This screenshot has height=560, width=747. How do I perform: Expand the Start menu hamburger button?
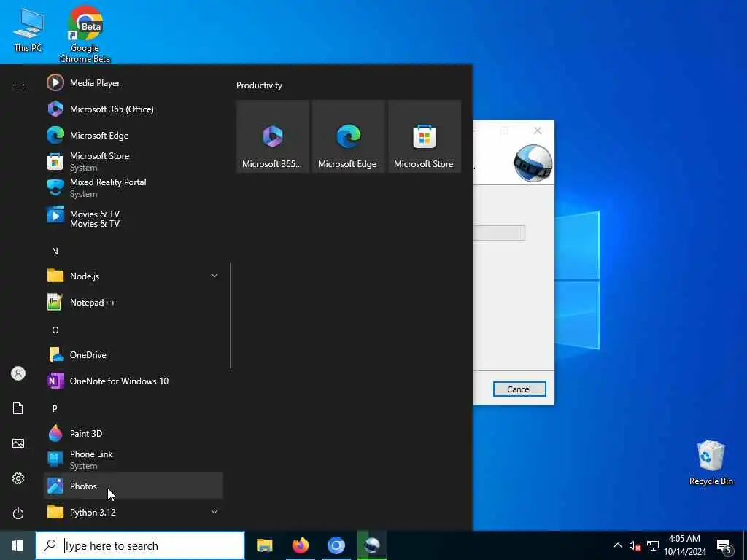pos(18,85)
